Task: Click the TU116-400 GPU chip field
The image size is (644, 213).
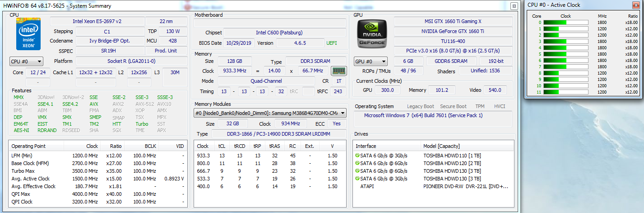Action: click(x=453, y=41)
